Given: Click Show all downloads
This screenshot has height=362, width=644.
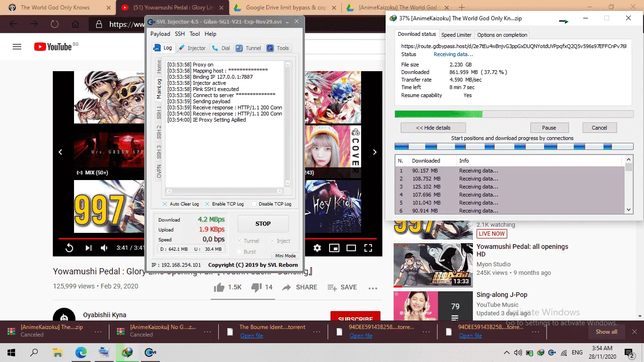Looking at the screenshot, I should coord(606,332).
